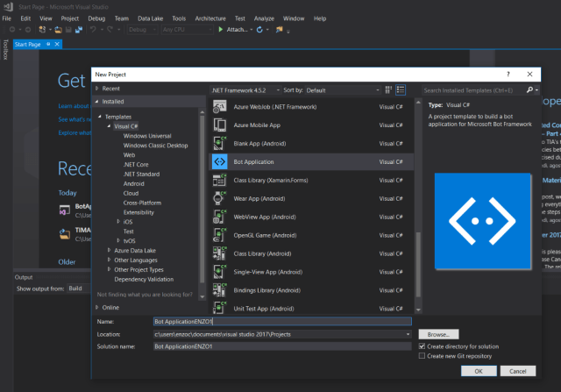Open the Data Lake menu
This screenshot has height=392, width=561.
click(150, 18)
